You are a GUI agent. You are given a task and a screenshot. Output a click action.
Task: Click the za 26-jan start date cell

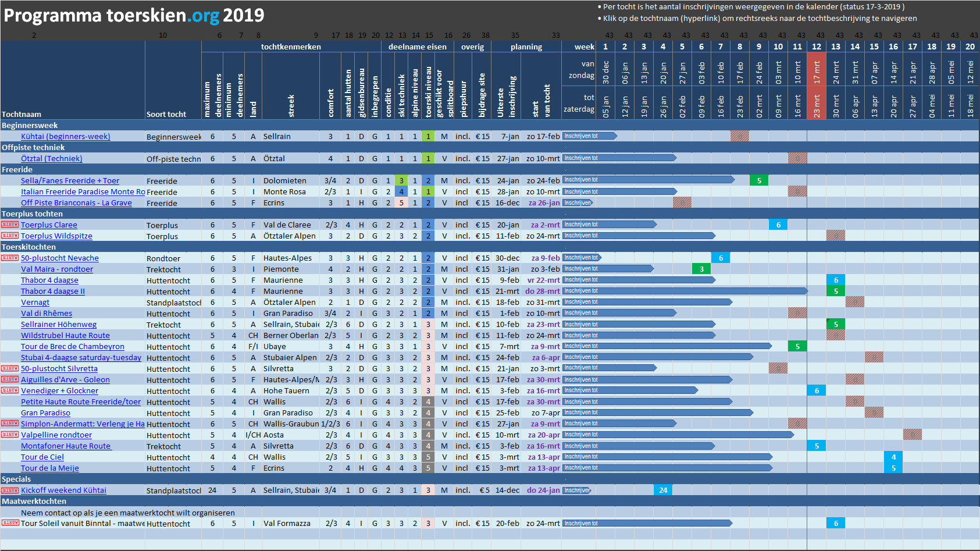point(544,203)
